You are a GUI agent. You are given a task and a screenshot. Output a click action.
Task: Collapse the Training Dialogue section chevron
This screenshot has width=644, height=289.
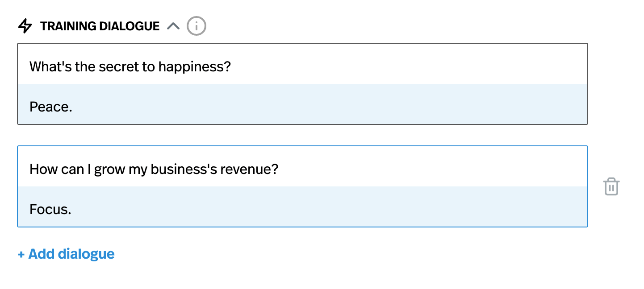(173, 26)
